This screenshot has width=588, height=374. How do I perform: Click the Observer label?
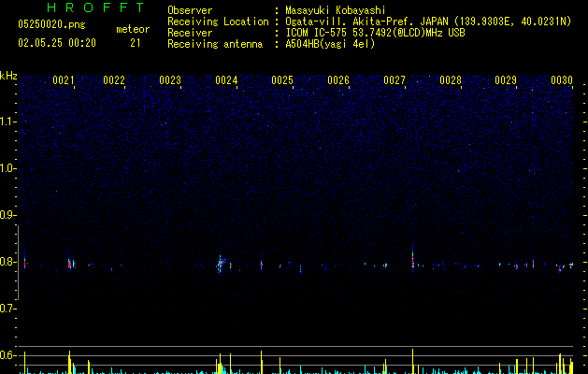190,10
